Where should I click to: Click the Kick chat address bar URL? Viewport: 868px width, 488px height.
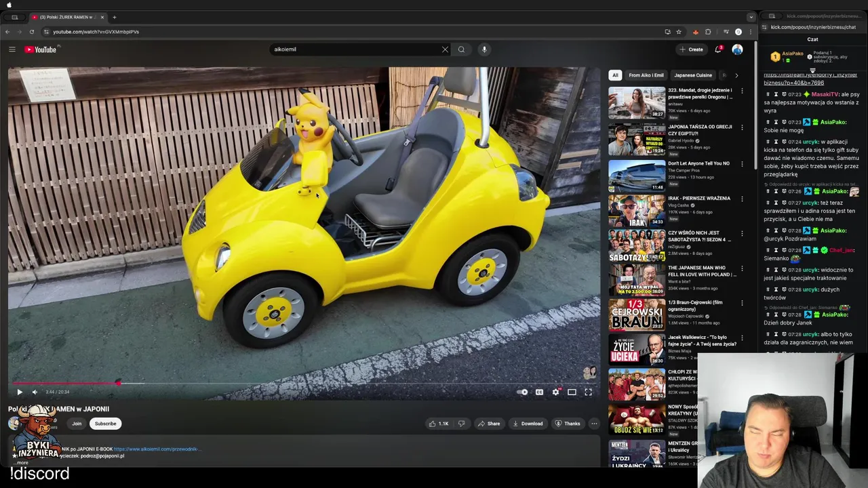[813, 27]
